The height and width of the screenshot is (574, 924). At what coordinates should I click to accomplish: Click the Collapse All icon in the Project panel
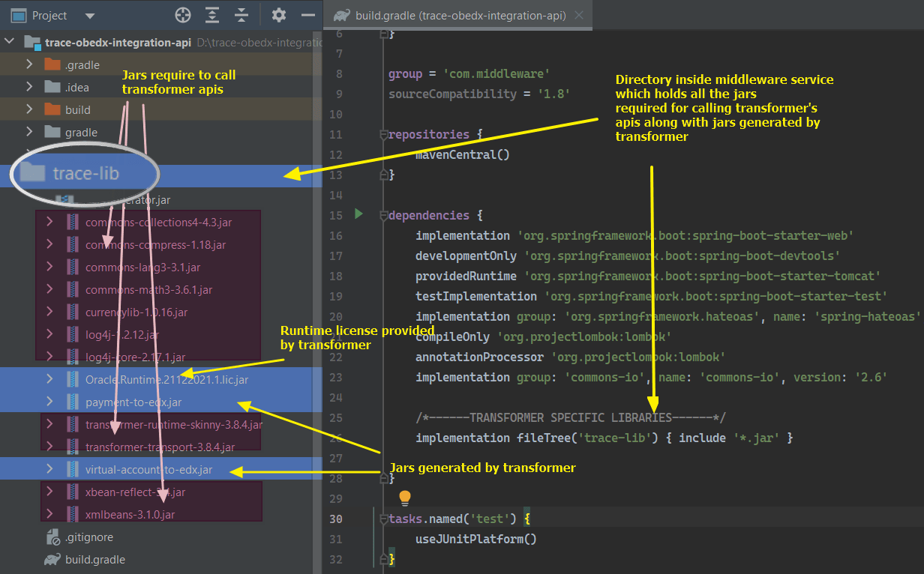pyautogui.click(x=241, y=15)
